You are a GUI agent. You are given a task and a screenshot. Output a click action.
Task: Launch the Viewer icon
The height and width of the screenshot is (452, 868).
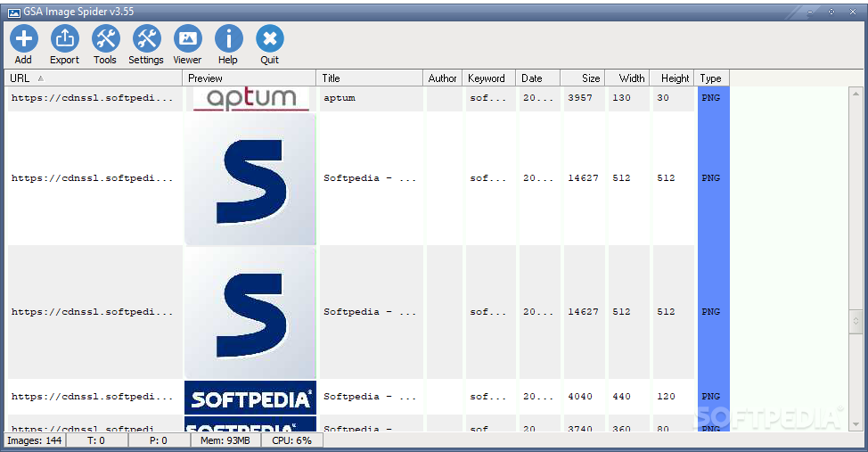[x=187, y=45]
